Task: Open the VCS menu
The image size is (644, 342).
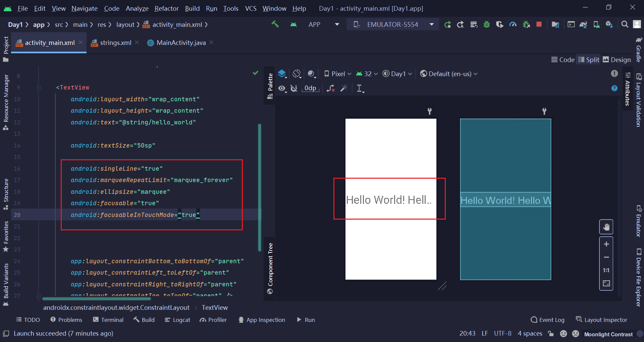Action: pos(251,8)
